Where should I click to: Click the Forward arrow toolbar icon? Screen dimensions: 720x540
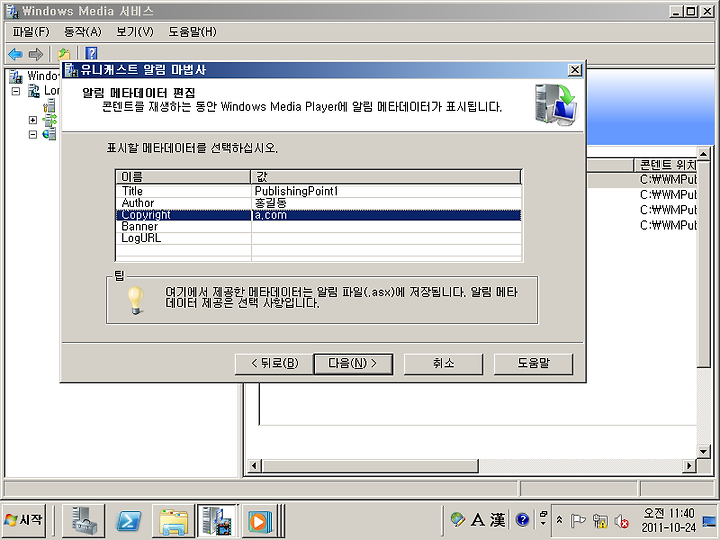pyautogui.click(x=36, y=54)
